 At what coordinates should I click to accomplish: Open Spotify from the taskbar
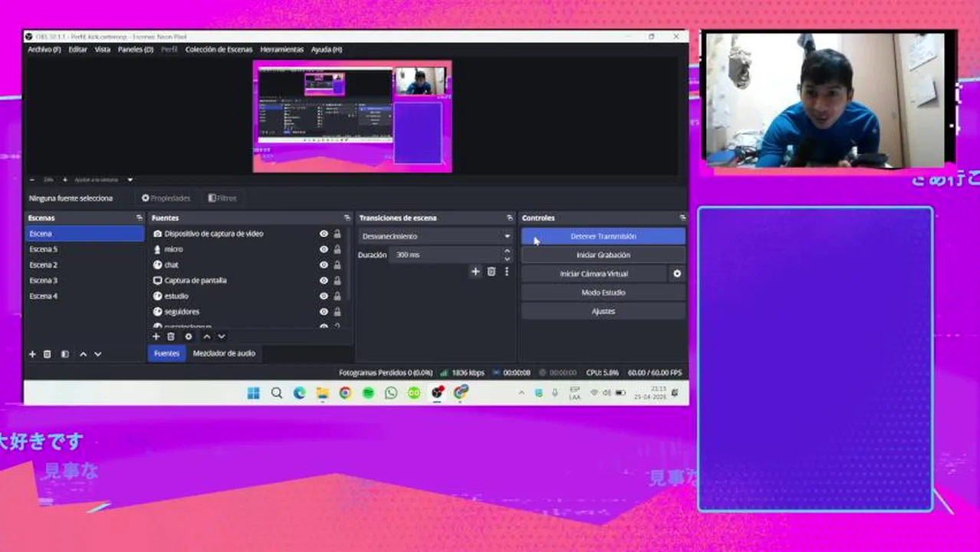[x=368, y=393]
